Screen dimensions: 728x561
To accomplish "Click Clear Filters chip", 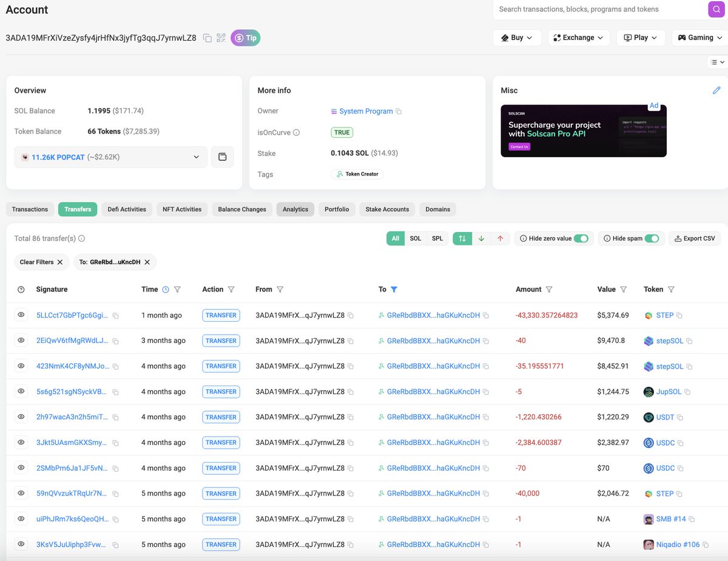I will coord(41,262).
